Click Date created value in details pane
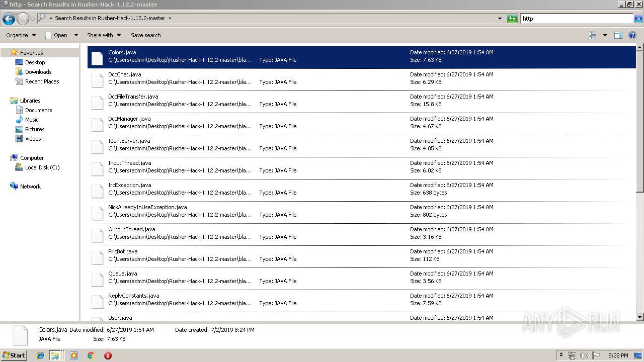The width and height of the screenshot is (644, 362). click(x=232, y=330)
